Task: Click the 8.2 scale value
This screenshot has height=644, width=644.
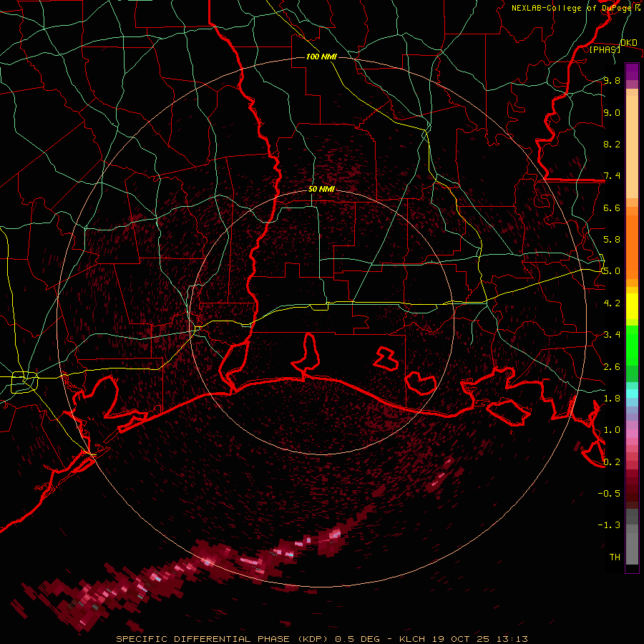Action: tap(612, 144)
